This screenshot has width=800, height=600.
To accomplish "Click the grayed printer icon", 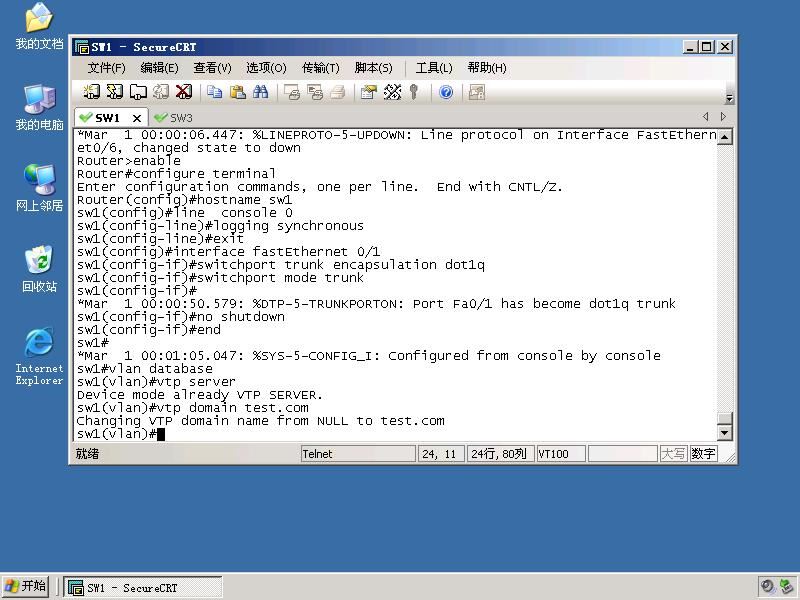I will click(x=338, y=92).
